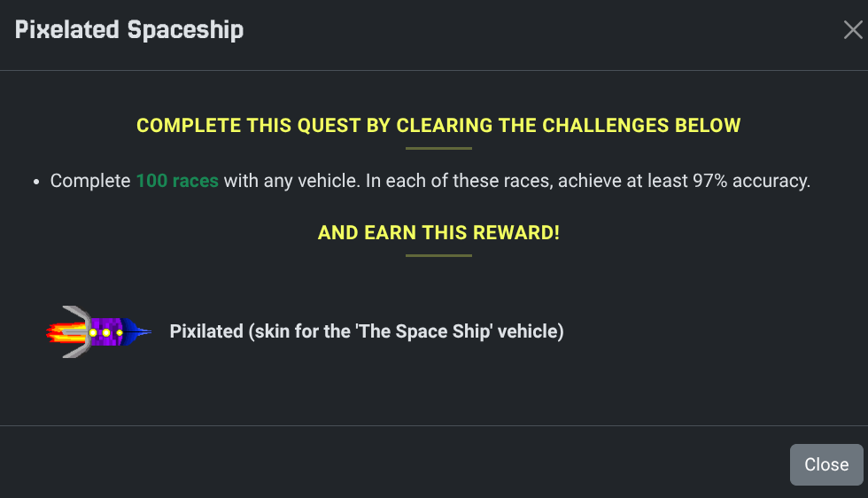This screenshot has width=868, height=498.
Task: Click the 'And earn this reward!' heading
Action: 438,233
